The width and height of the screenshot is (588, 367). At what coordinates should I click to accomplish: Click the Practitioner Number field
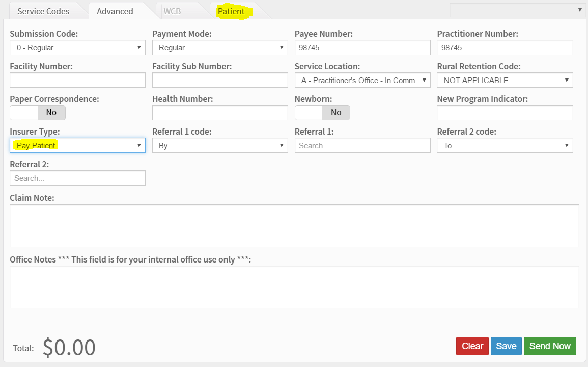[x=505, y=48]
